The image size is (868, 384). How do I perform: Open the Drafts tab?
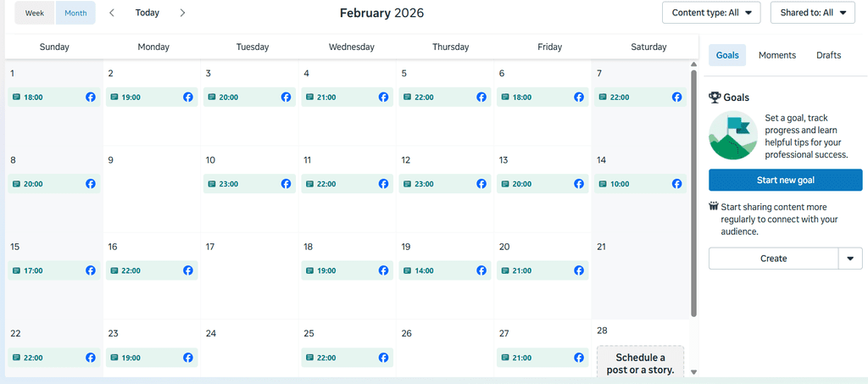click(x=828, y=55)
